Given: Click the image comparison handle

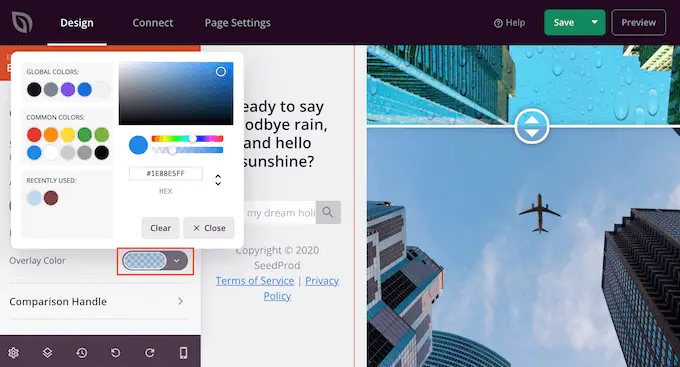Looking at the screenshot, I should (532, 127).
